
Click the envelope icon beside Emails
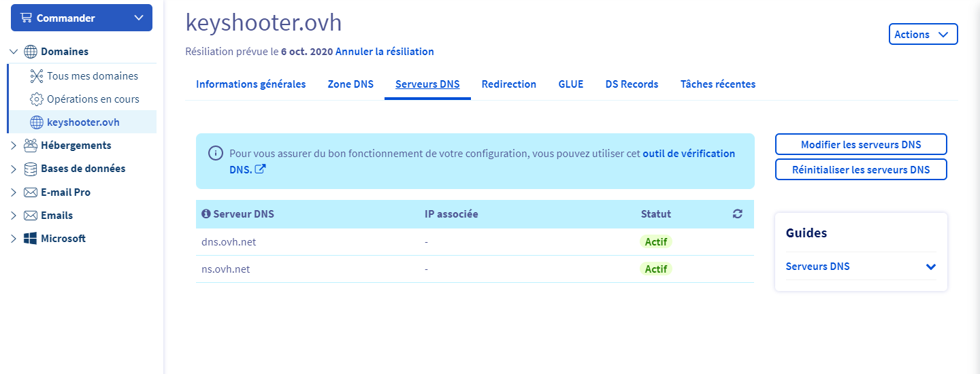coord(30,216)
